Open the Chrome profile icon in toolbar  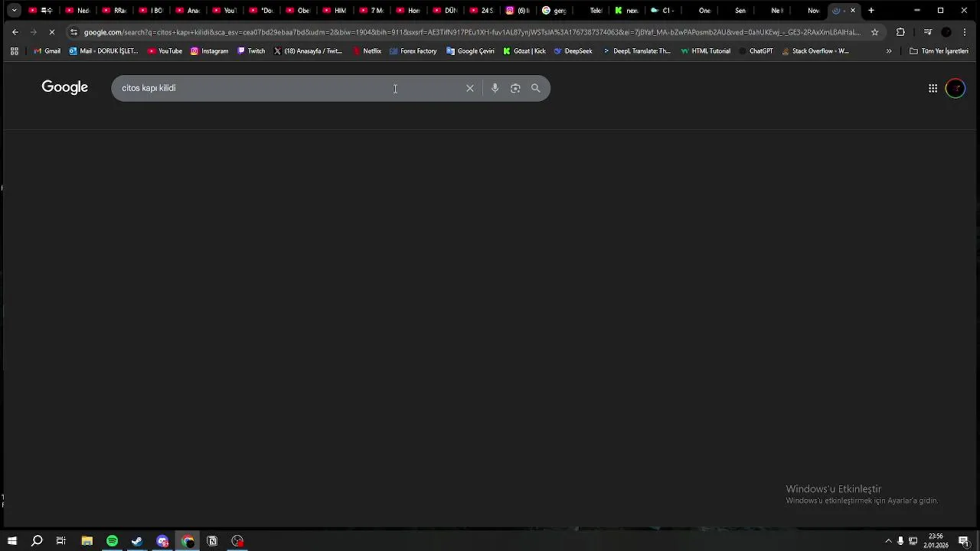pos(946,32)
